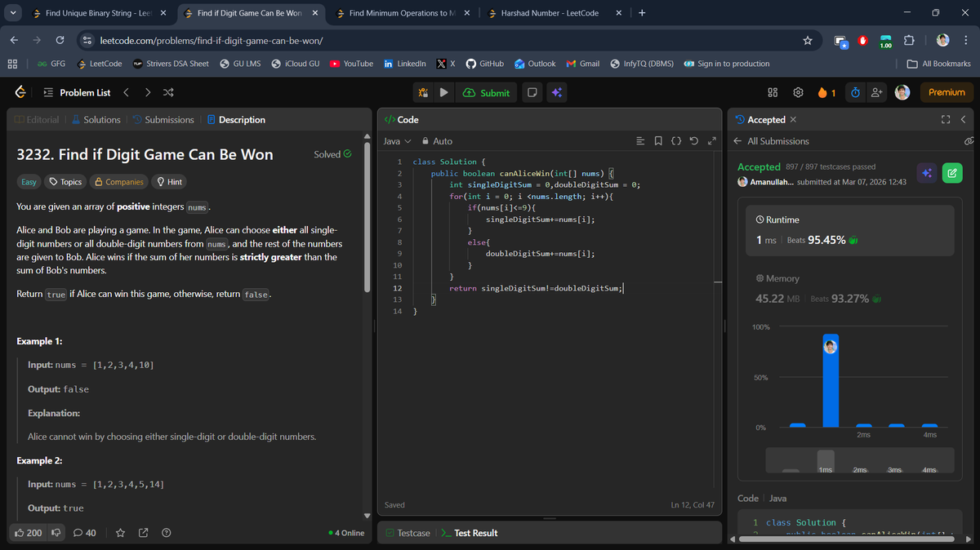Copy submission link icon
The width and height of the screenshot is (980, 550).
click(x=969, y=141)
